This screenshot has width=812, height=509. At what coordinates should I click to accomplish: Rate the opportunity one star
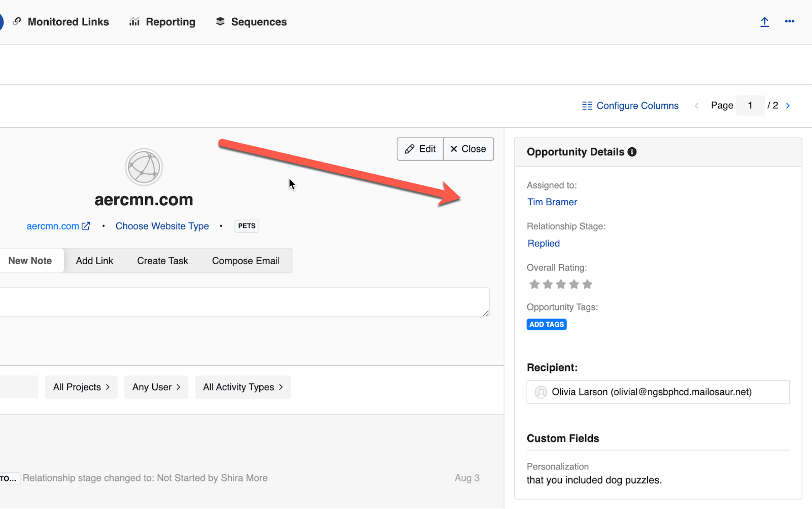point(534,284)
